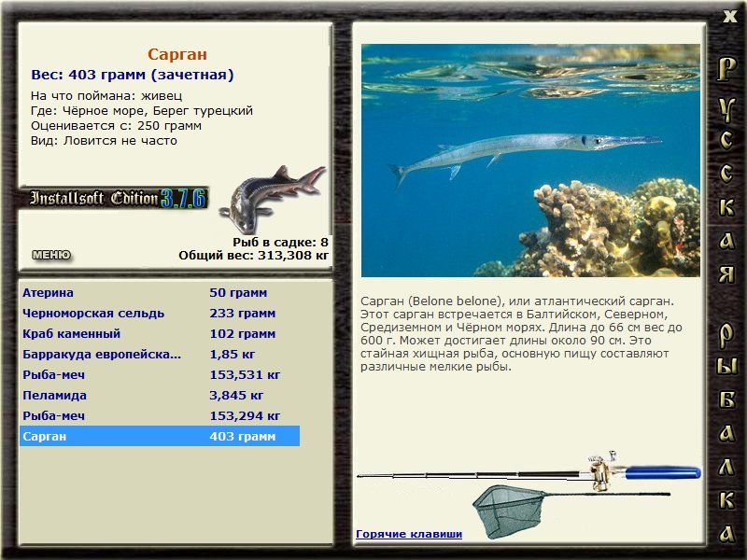
Task: Open the Горячие клавиши link
Action: (409, 534)
